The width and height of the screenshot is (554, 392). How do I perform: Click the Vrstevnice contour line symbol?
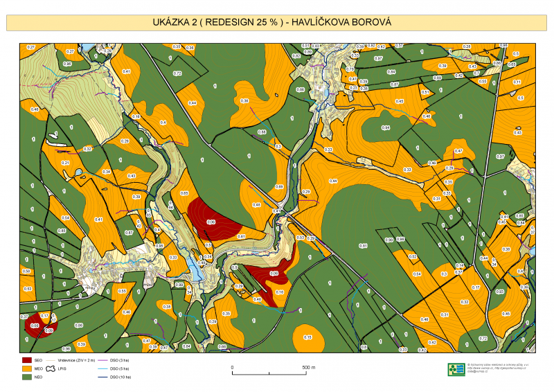coord(52,361)
